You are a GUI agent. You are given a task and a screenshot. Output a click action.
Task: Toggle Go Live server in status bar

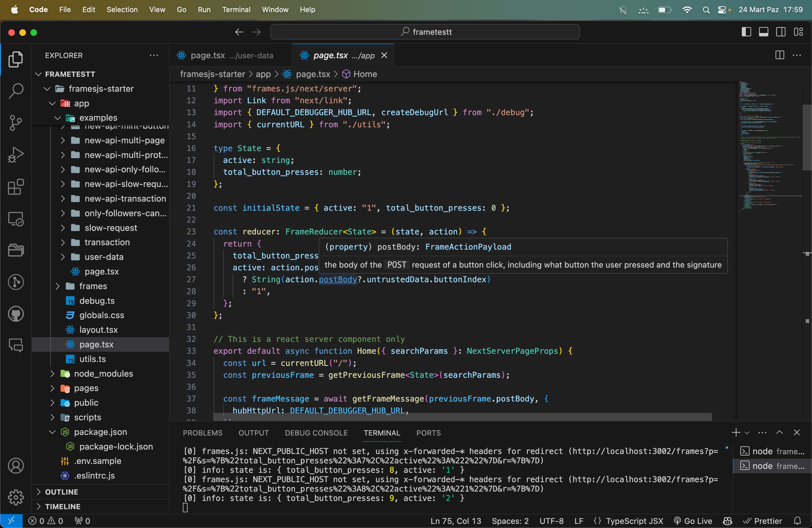pyautogui.click(x=693, y=521)
